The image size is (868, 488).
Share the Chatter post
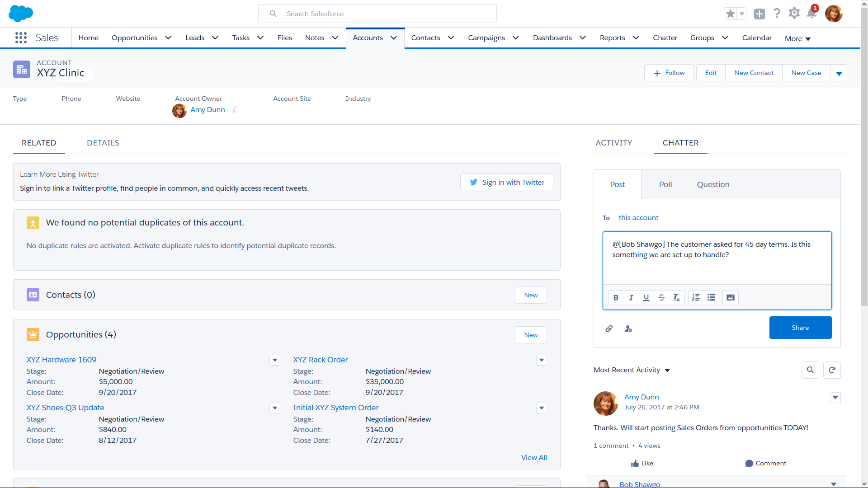click(800, 328)
